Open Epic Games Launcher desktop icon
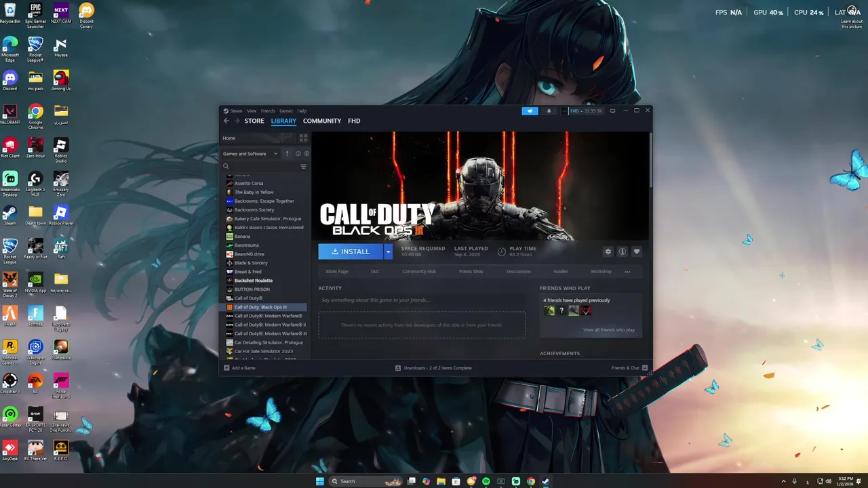The width and height of the screenshot is (868, 488). (x=35, y=15)
